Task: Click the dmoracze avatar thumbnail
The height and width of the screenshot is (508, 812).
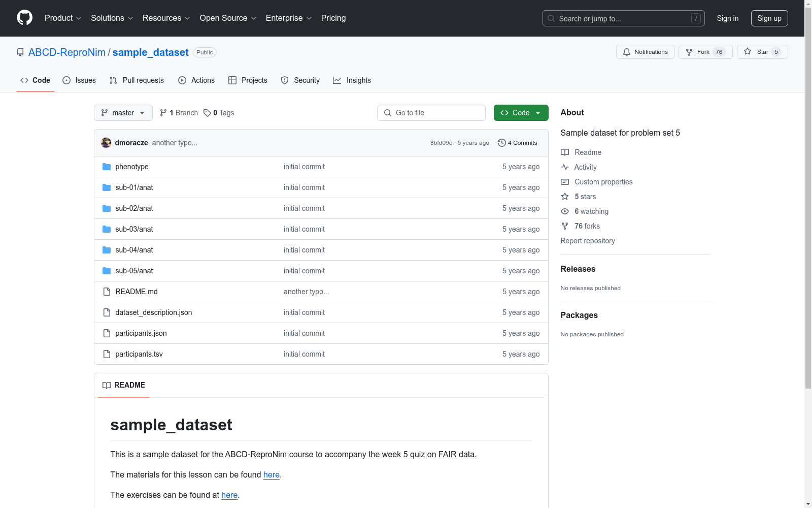Action: pyautogui.click(x=106, y=143)
